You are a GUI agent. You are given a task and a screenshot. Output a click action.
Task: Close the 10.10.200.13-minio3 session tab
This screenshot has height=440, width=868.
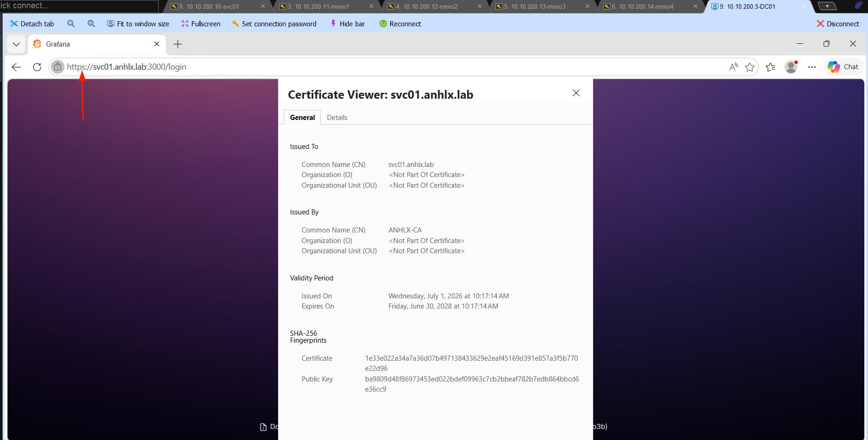point(588,6)
